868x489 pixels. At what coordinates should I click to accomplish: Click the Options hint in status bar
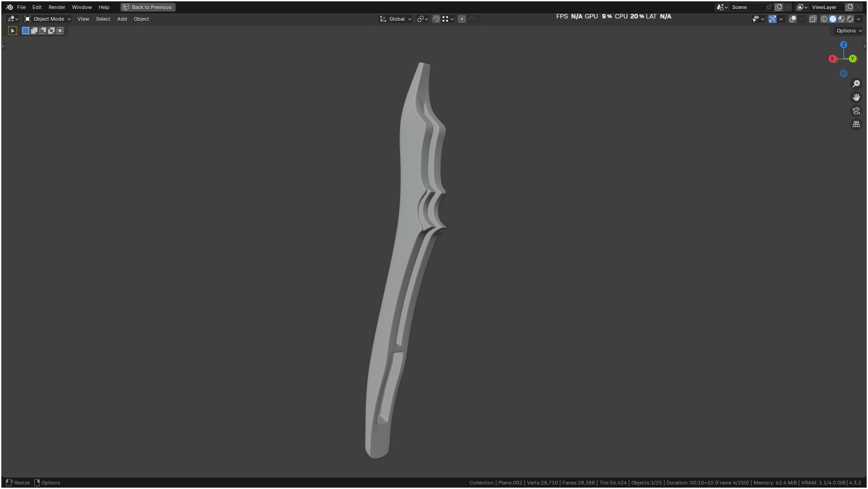coord(47,483)
